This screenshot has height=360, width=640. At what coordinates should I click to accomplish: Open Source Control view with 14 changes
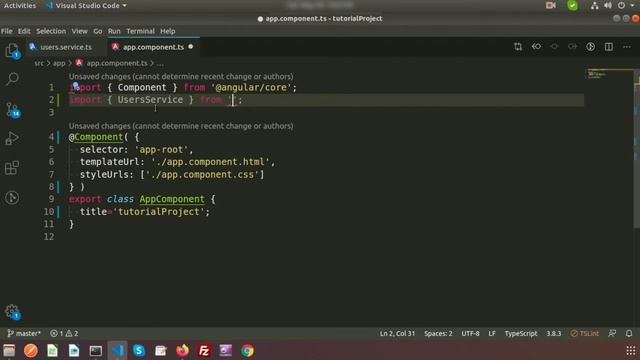pyautogui.click(x=12, y=109)
